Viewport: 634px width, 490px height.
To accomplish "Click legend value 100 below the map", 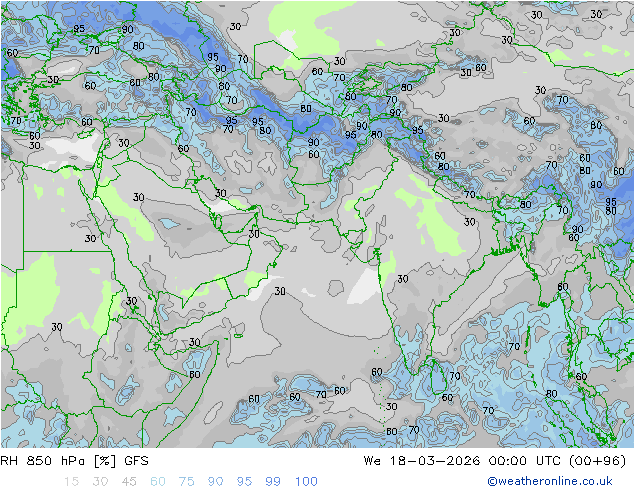I will pyautogui.click(x=306, y=482).
